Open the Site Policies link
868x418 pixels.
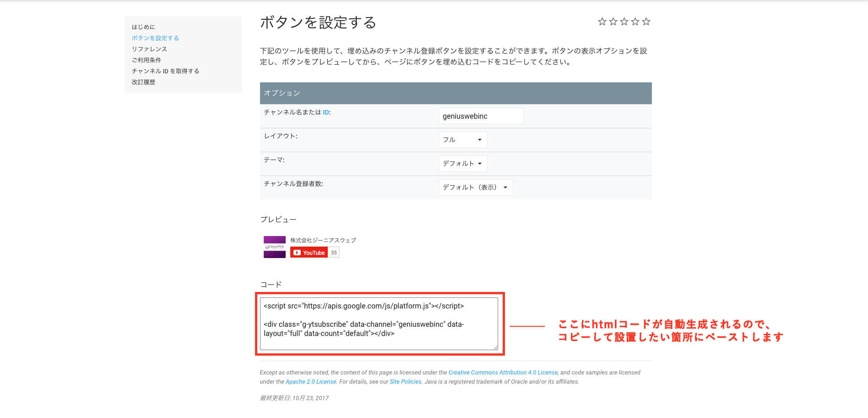click(406, 382)
